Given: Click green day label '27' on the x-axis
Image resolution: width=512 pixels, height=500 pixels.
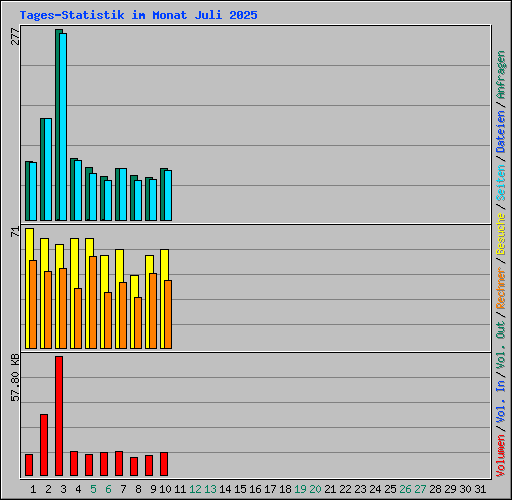Looking at the screenshot, I should click(x=420, y=489).
